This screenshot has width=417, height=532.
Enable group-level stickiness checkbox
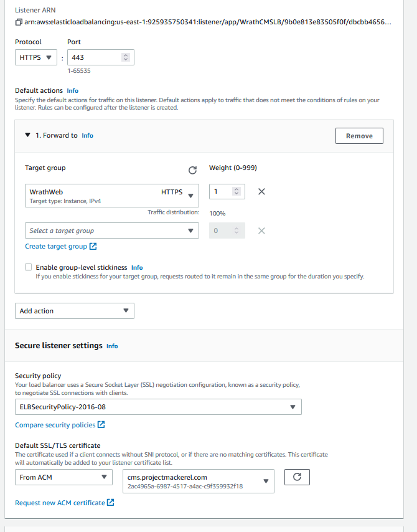point(29,267)
